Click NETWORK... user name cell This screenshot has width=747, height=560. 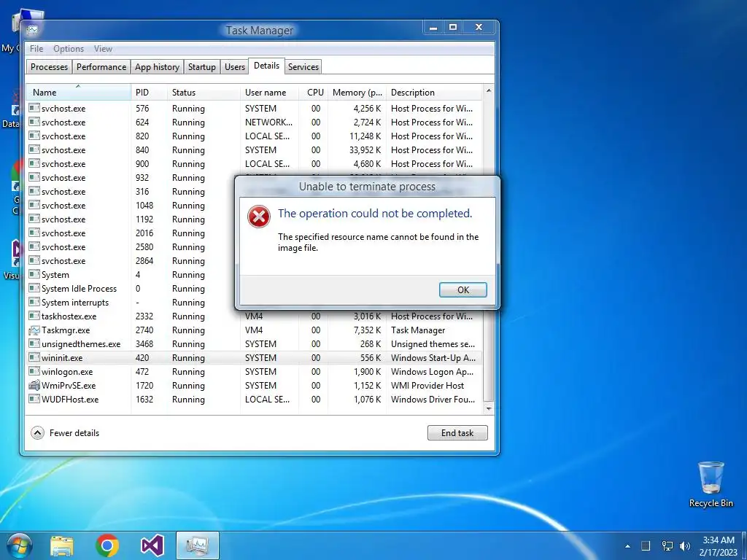tap(268, 122)
